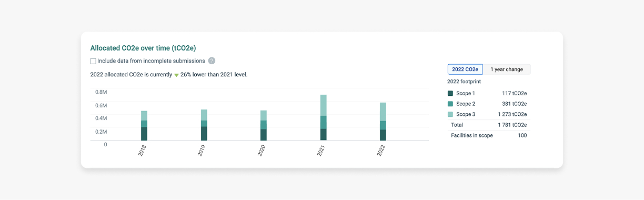644x200 pixels.
Task: Click the Allocated CO2e over time heading
Action: [x=143, y=48]
